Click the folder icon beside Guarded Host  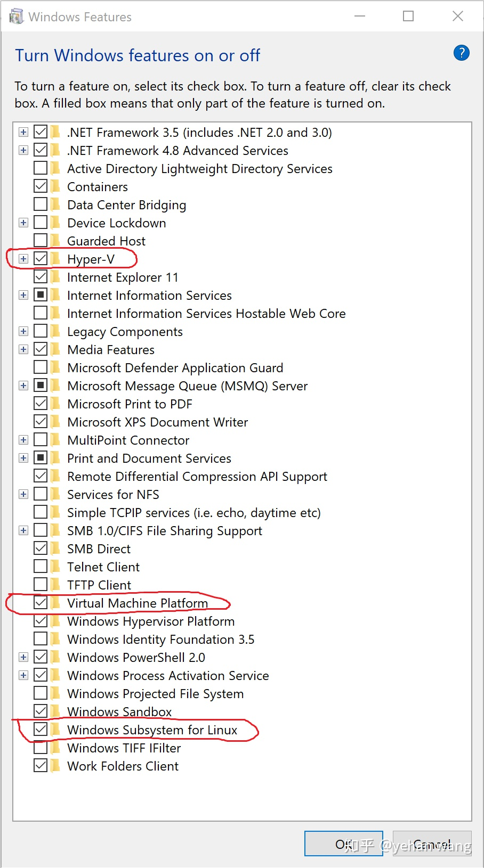[x=55, y=241]
